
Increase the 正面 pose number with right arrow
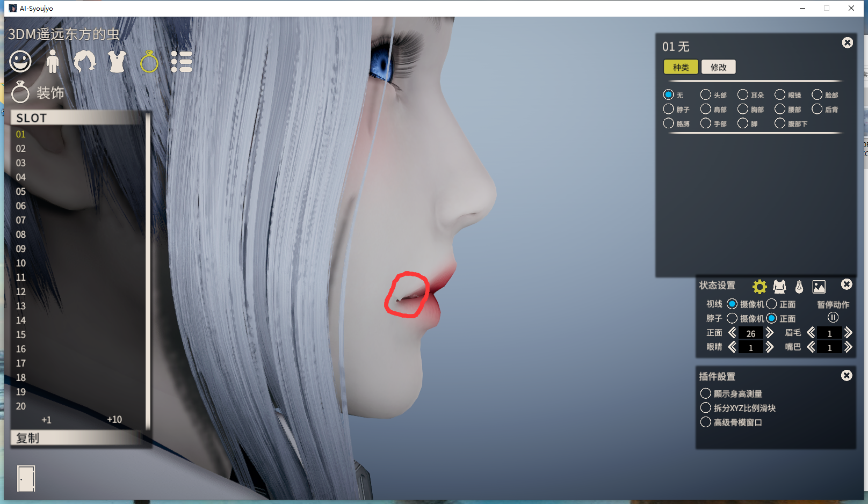coord(770,333)
